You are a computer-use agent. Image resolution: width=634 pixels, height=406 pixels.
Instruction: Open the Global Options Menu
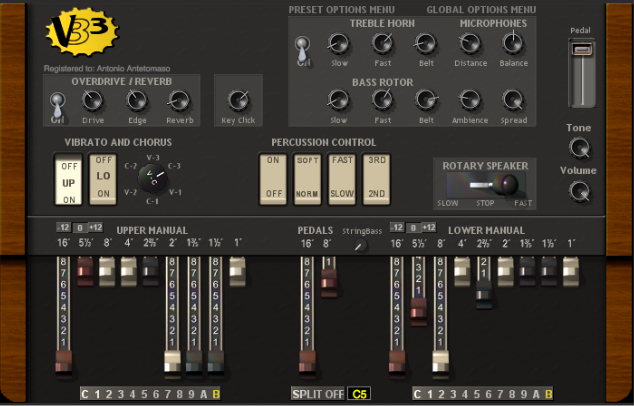point(481,10)
